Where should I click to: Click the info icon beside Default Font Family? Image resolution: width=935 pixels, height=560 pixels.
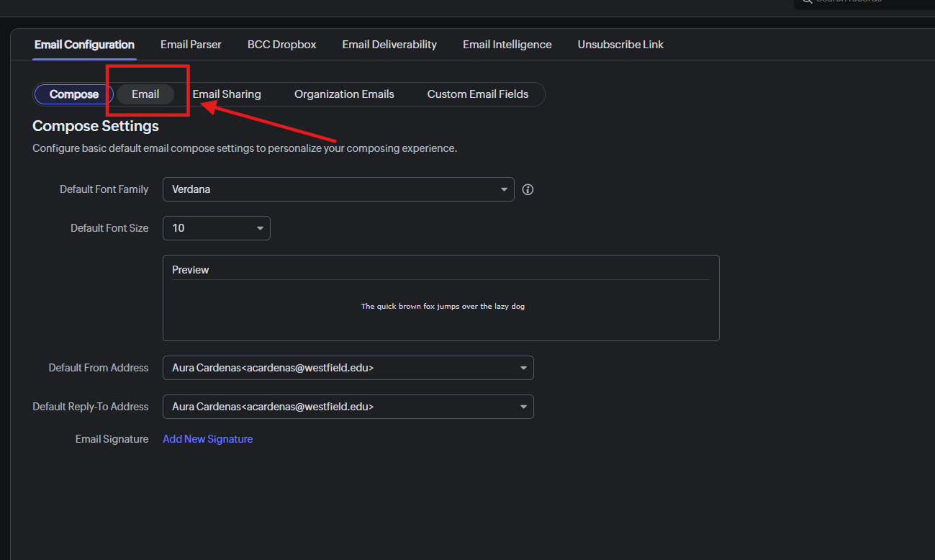pyautogui.click(x=528, y=189)
